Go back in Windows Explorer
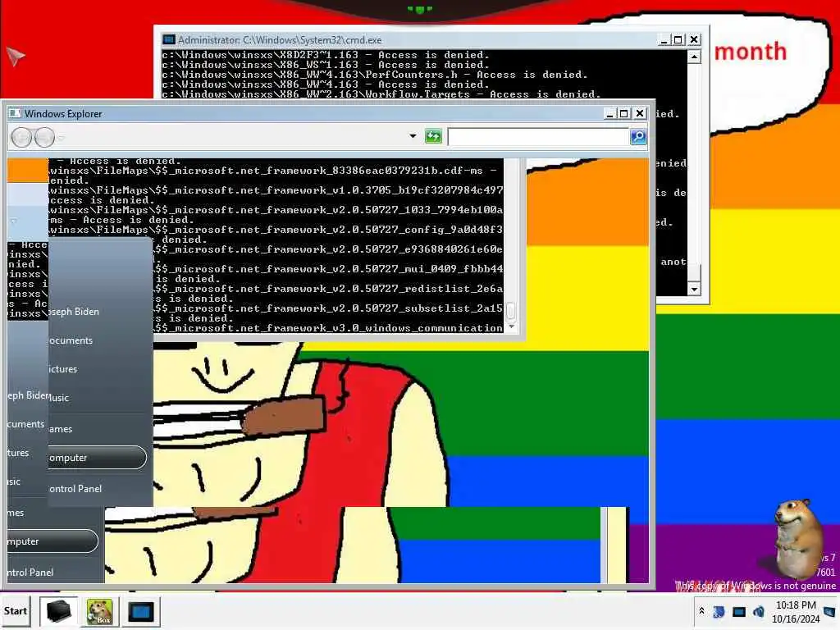This screenshot has width=840, height=630. [21, 138]
